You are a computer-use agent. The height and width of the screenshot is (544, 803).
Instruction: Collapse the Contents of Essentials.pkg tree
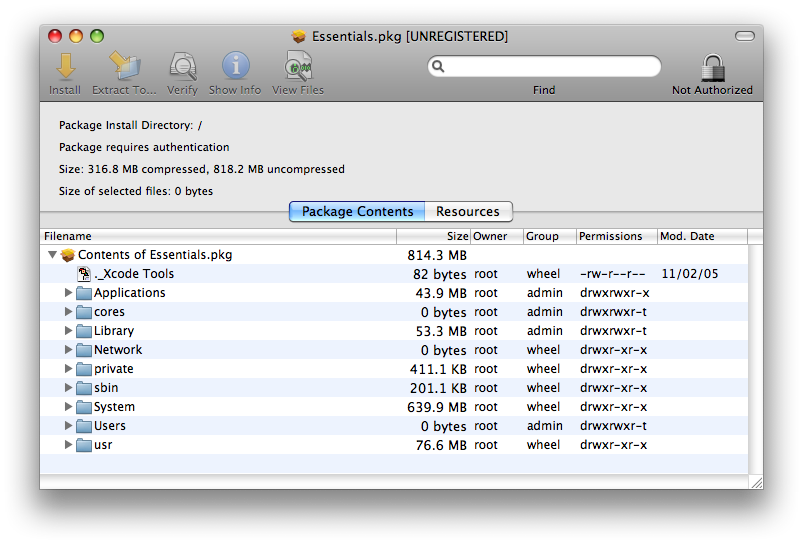click(52, 255)
